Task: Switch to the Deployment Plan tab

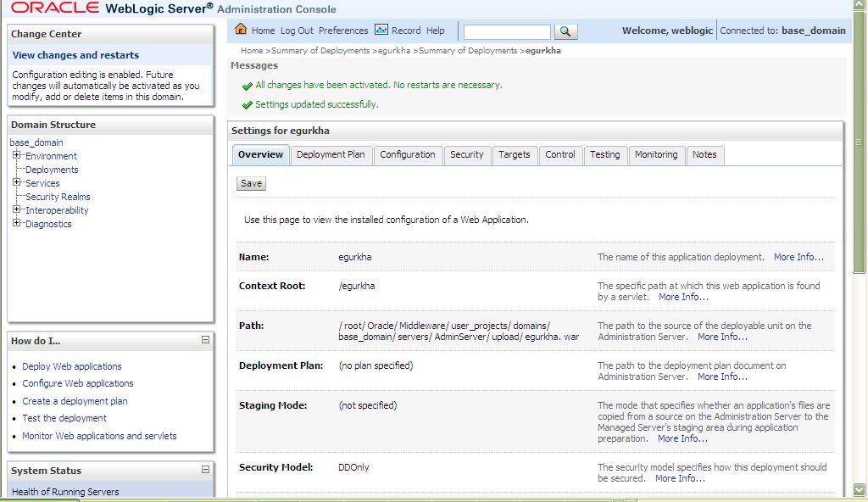Action: pos(331,154)
